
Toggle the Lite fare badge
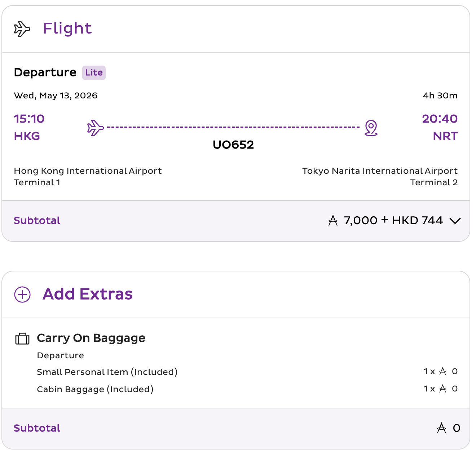coord(93,72)
